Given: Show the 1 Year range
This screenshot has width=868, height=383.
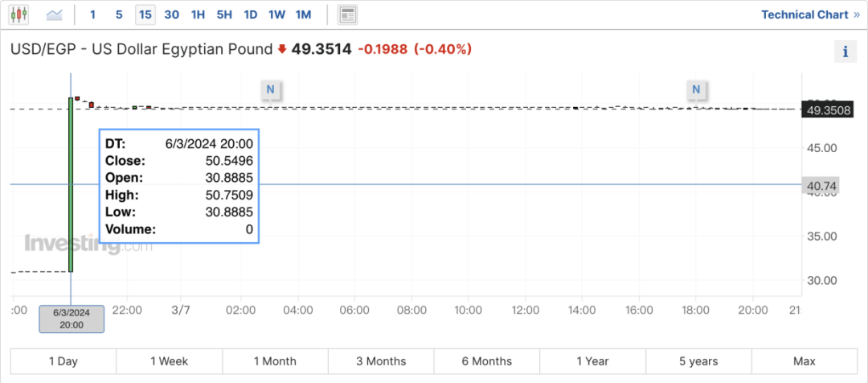Looking at the screenshot, I should pos(592,361).
